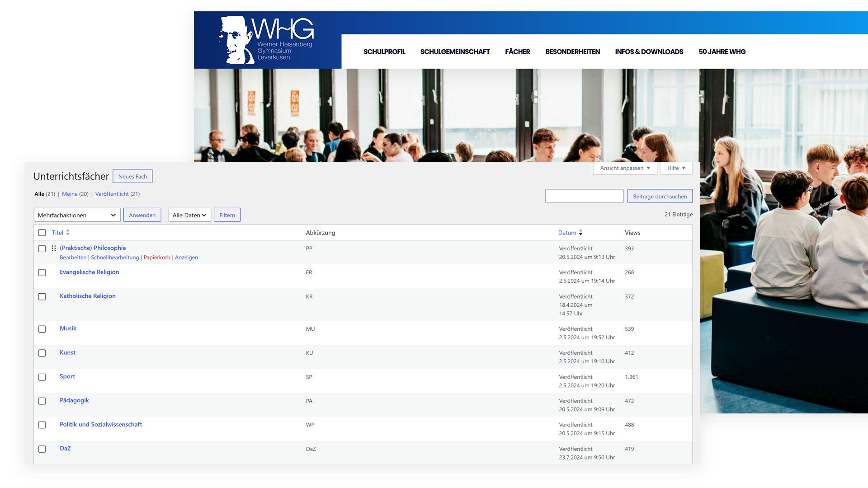Select the DaZ row checkbox
The image size is (868, 488).
coord(42,449)
